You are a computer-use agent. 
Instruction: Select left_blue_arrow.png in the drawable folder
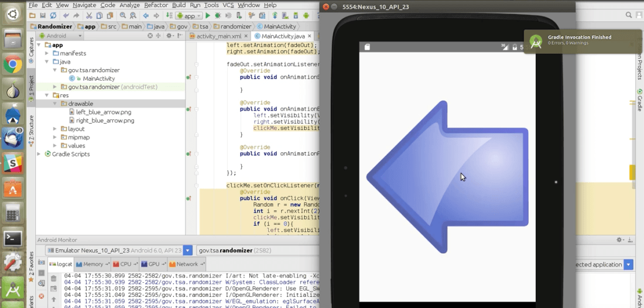point(104,112)
